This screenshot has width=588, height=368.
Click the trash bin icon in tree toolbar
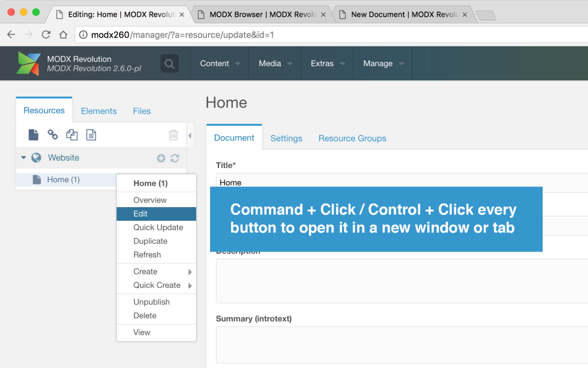(173, 135)
